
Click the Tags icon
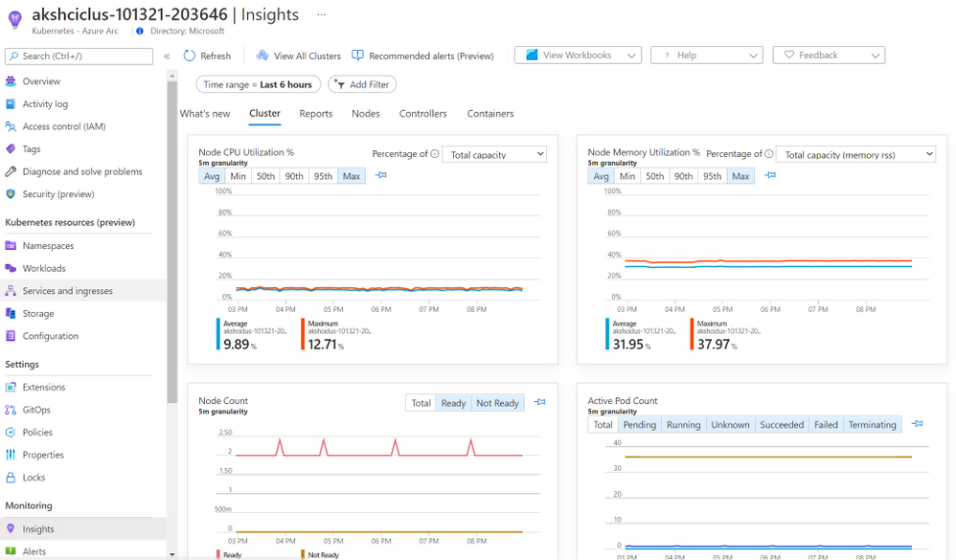(x=11, y=148)
